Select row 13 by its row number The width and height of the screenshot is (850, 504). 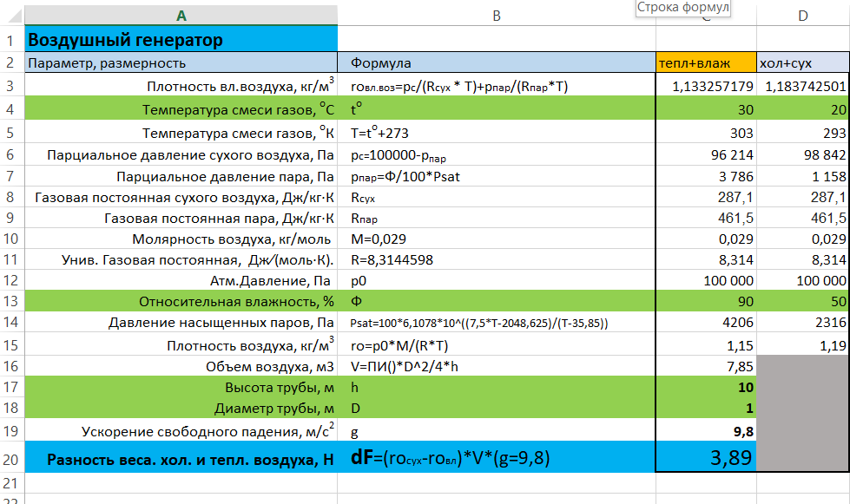pos(10,301)
